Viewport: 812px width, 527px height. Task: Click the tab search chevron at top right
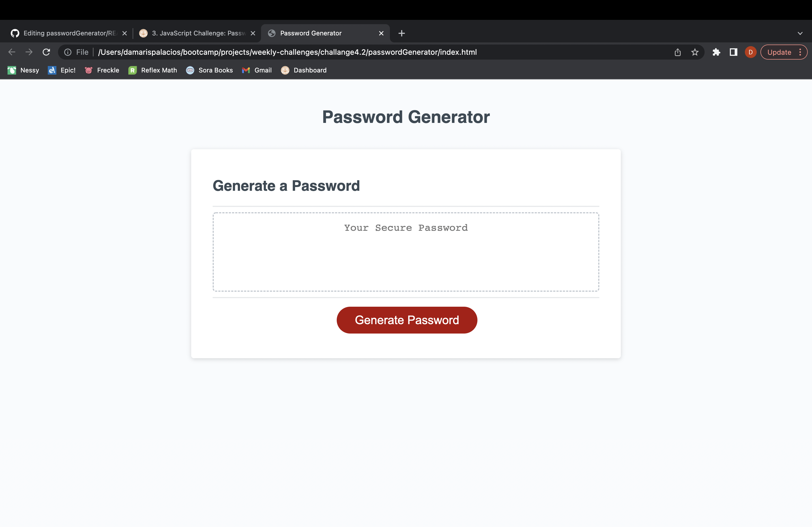pos(800,33)
